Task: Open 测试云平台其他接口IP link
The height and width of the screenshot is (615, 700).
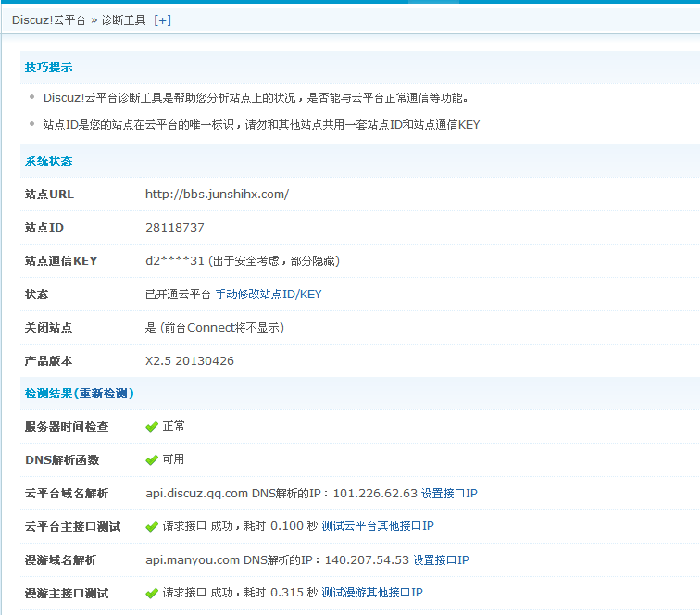Action: [378, 527]
